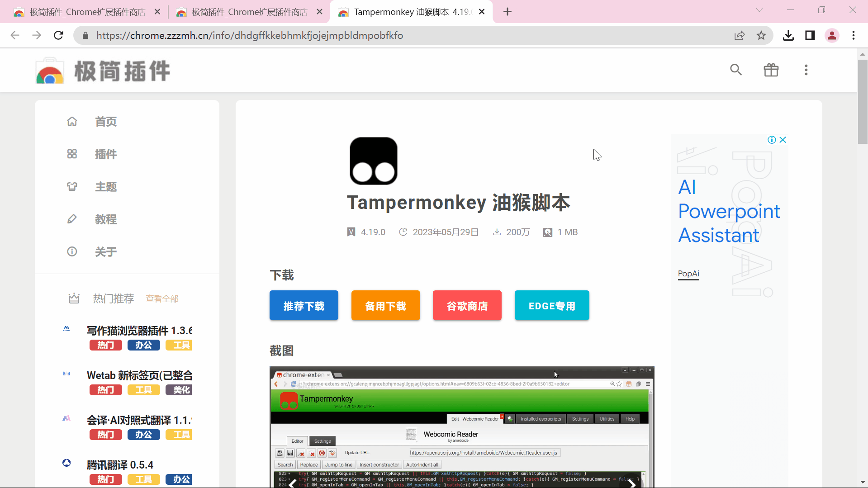Click the 热门推荐 heading
Viewport: 868px width, 488px height.
point(114,298)
